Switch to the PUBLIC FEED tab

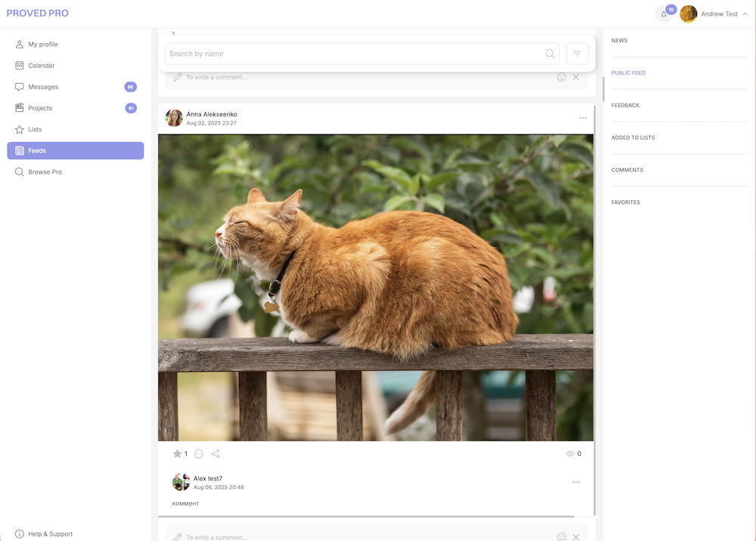pos(628,73)
